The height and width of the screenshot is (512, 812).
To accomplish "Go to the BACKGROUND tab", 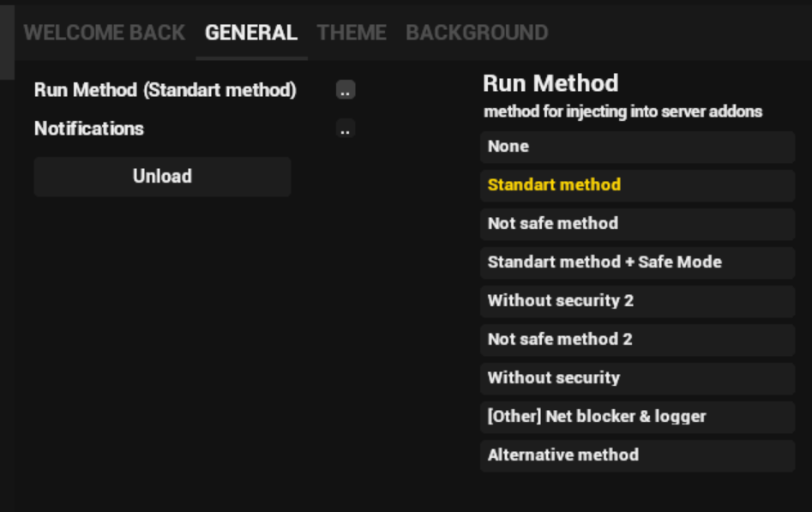I will pos(477,33).
